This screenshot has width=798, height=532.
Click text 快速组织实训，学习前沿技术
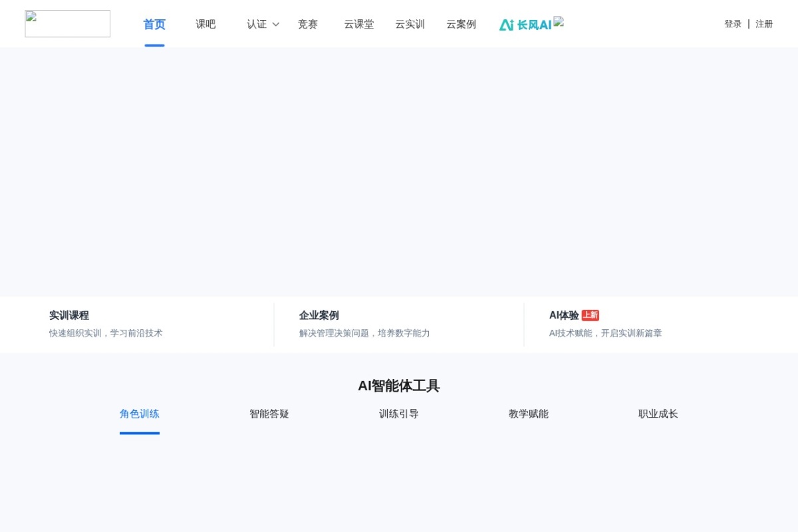106,333
